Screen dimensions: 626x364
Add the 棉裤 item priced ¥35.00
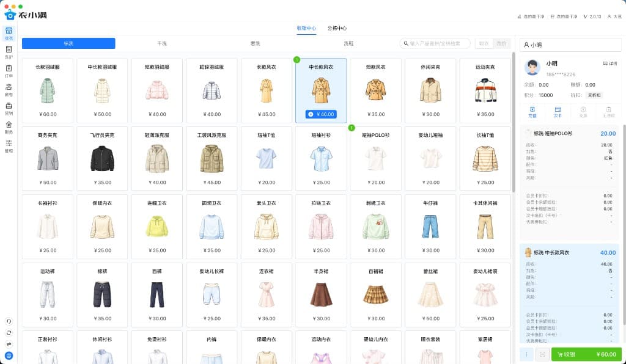[102, 295]
